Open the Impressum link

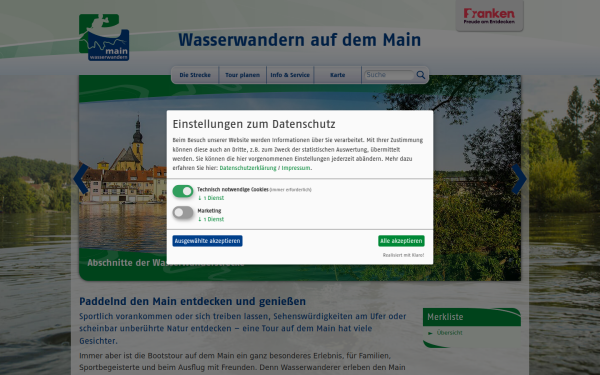296,168
